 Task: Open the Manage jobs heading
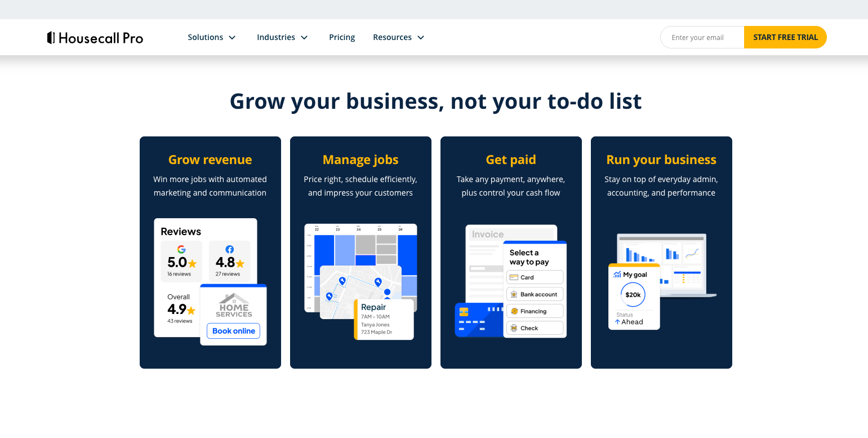(360, 160)
